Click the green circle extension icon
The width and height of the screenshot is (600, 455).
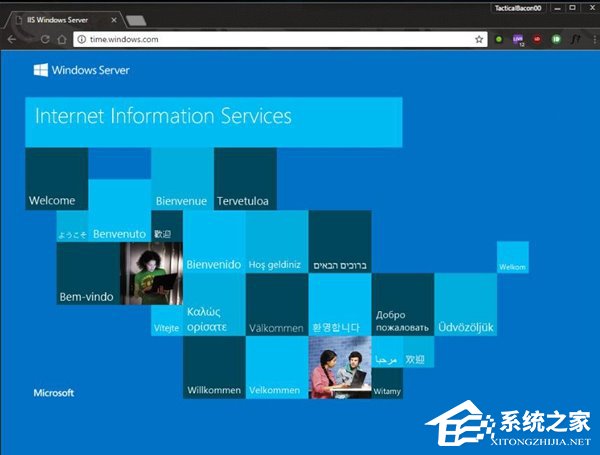[499, 39]
